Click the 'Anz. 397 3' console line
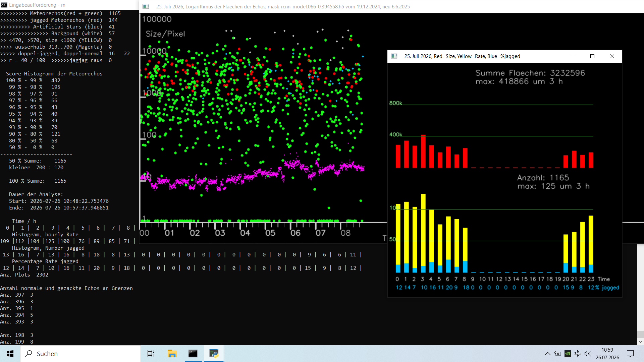 [x=17, y=295]
